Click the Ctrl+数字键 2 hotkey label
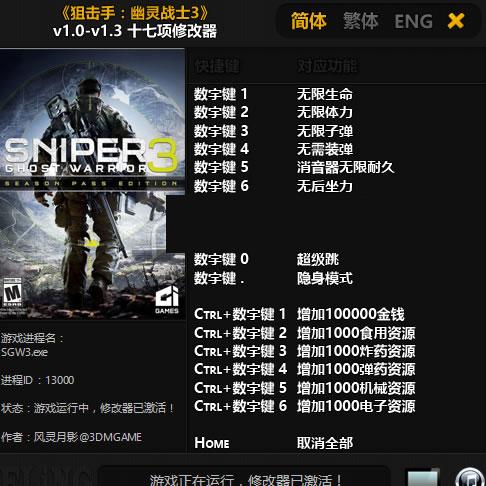 [x=240, y=333]
